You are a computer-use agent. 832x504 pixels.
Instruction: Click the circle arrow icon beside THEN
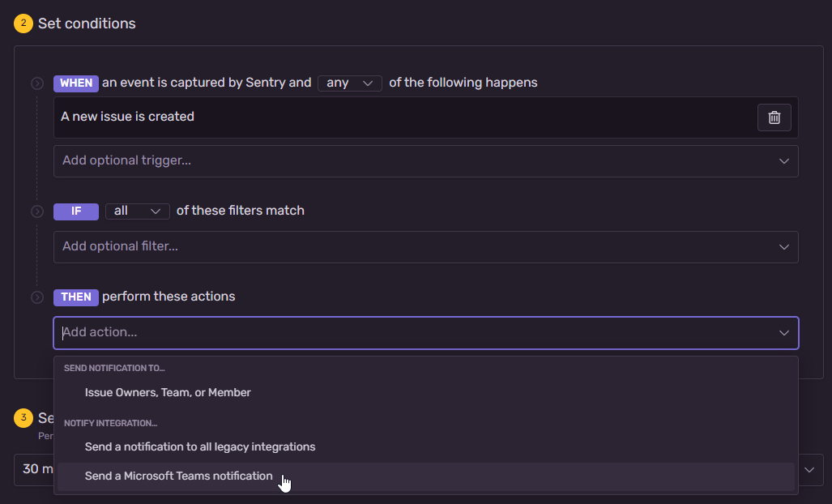coord(37,297)
